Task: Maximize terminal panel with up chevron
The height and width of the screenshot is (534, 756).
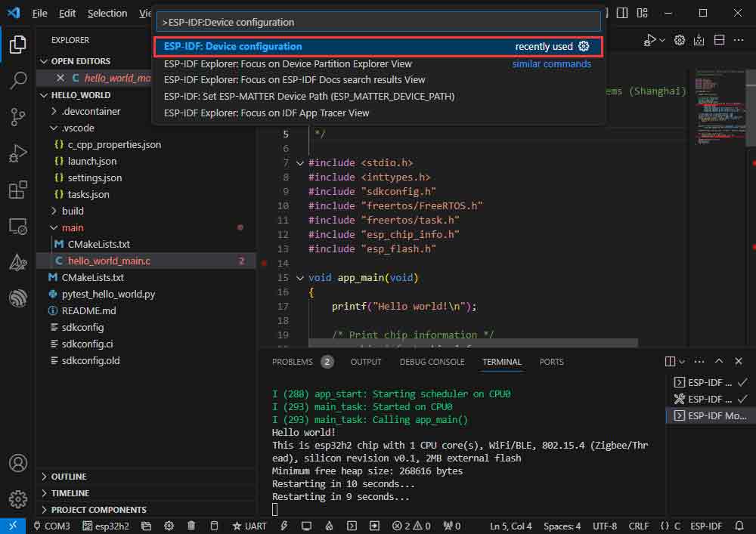Action: tap(719, 361)
